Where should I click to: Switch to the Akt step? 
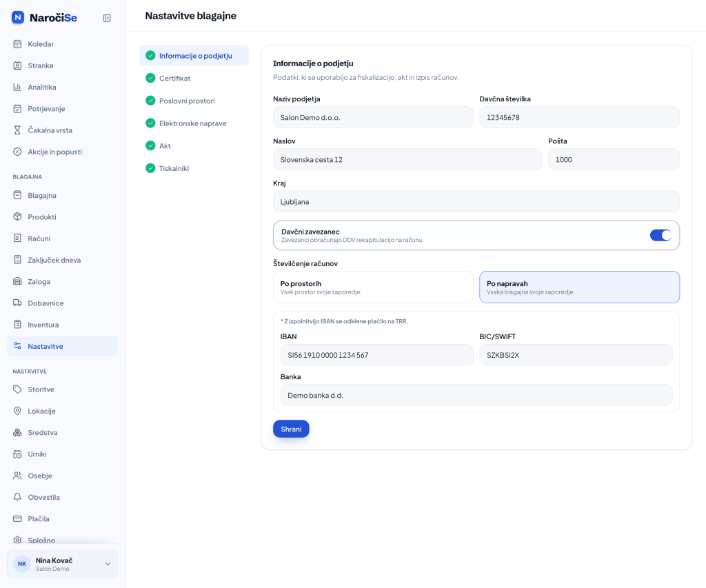tap(194, 146)
